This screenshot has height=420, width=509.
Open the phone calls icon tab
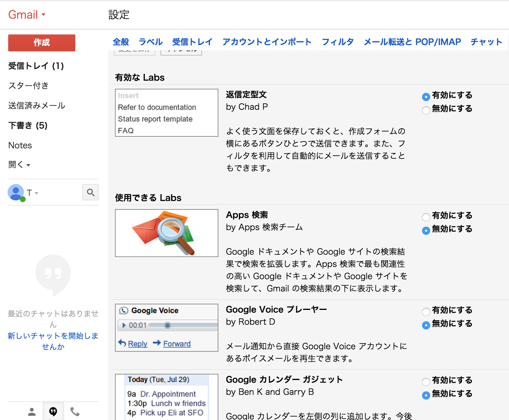75,412
